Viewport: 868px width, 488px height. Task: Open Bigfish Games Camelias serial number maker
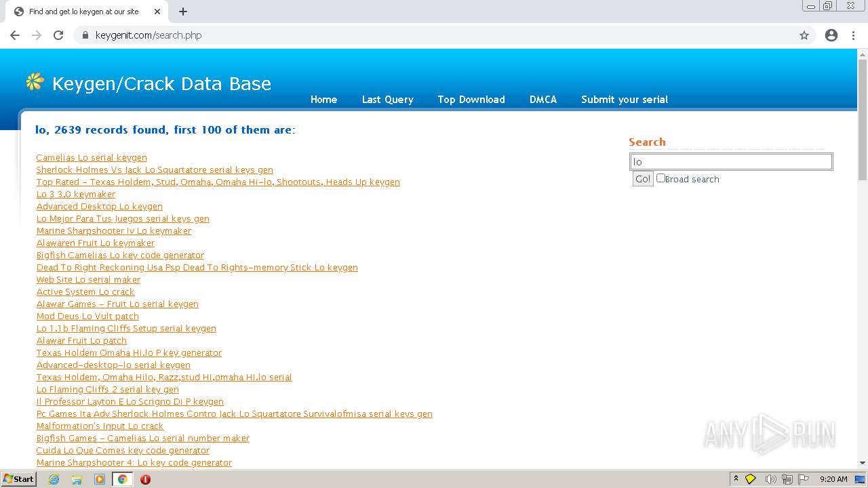(x=143, y=439)
